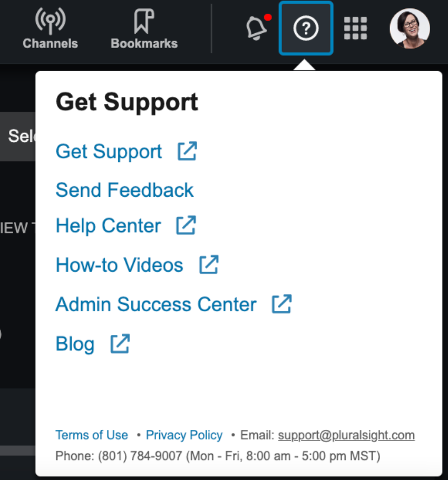448x480 pixels.
Task: Open the Get Support link
Action: click(x=109, y=151)
